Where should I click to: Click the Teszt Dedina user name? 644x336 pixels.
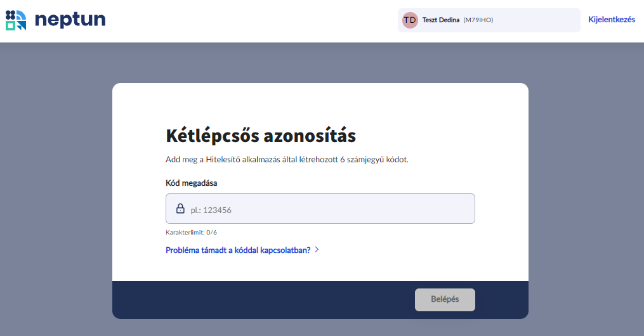(x=441, y=20)
